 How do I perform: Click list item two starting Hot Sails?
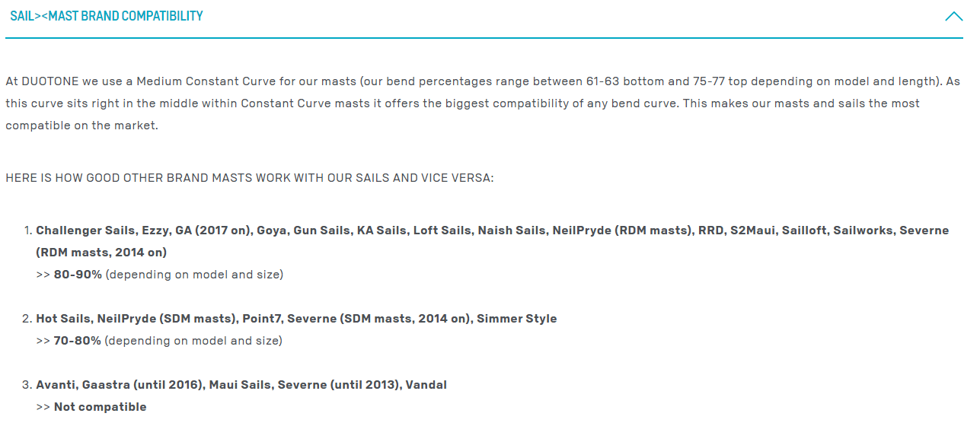tap(296, 329)
